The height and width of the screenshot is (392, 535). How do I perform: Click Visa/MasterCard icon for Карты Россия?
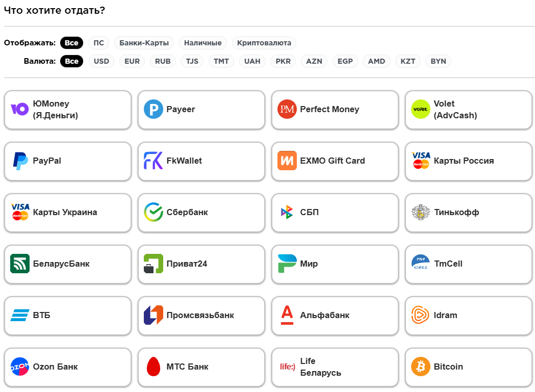click(421, 161)
